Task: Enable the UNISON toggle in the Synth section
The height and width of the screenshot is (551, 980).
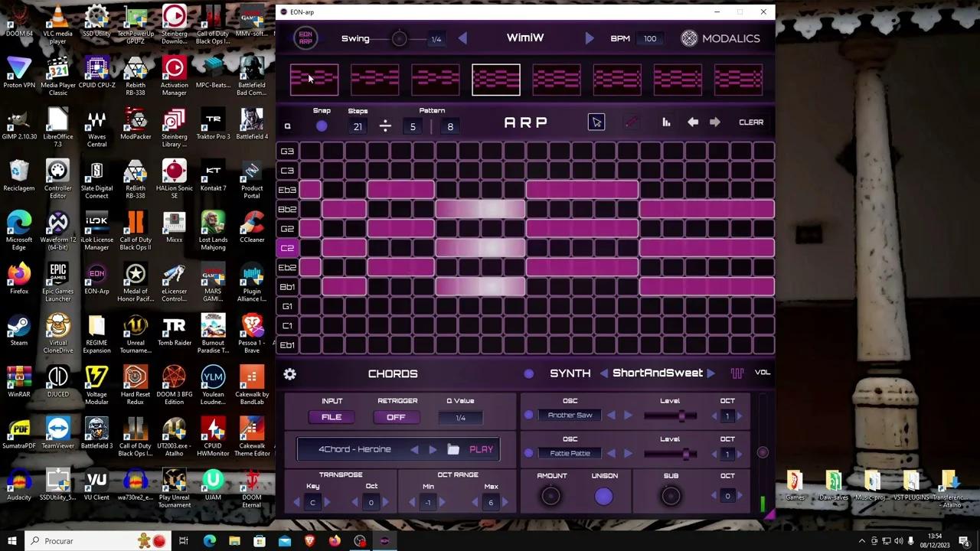Action: [x=604, y=496]
